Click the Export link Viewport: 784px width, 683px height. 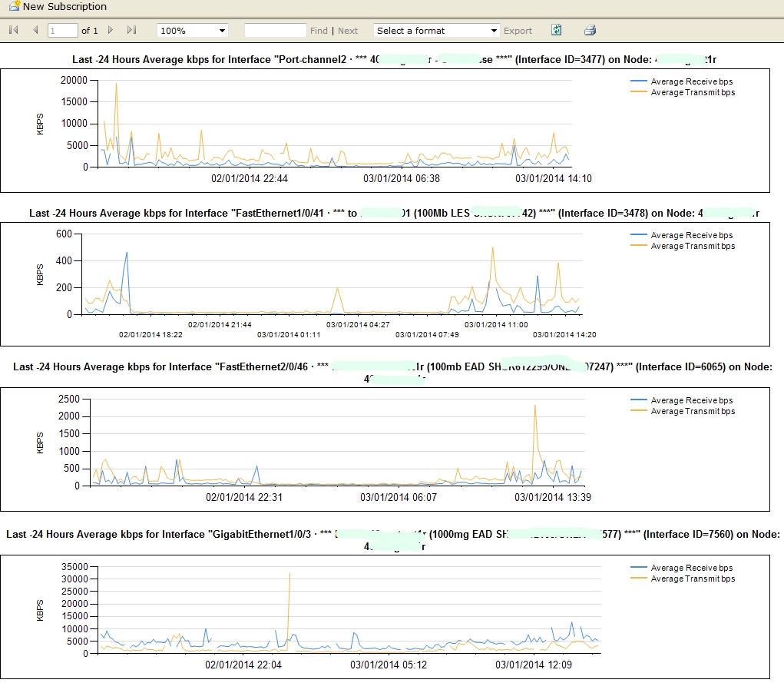[x=518, y=31]
